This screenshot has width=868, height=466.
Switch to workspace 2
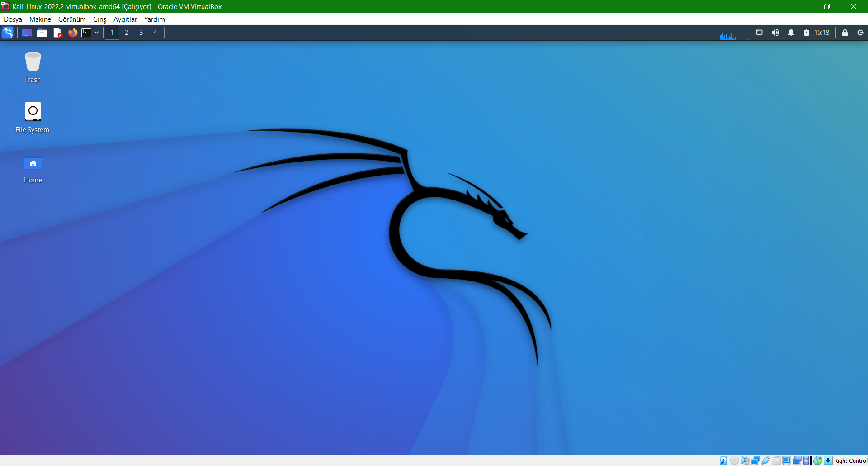click(127, 33)
